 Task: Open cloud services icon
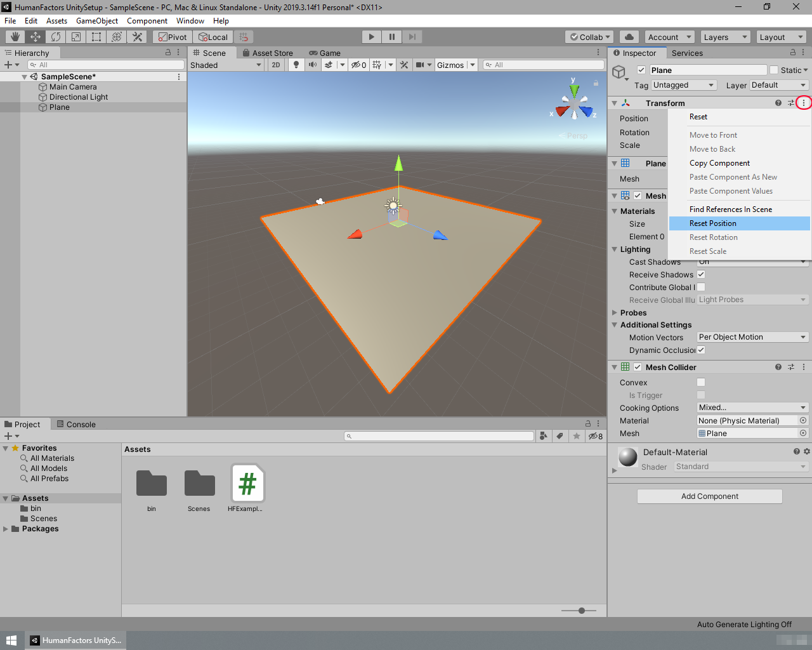tap(629, 37)
